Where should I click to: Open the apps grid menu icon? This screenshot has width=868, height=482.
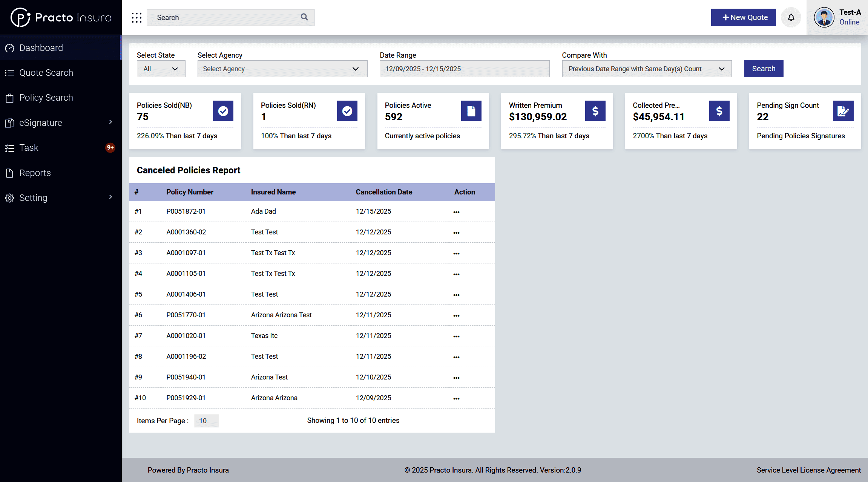point(136,18)
